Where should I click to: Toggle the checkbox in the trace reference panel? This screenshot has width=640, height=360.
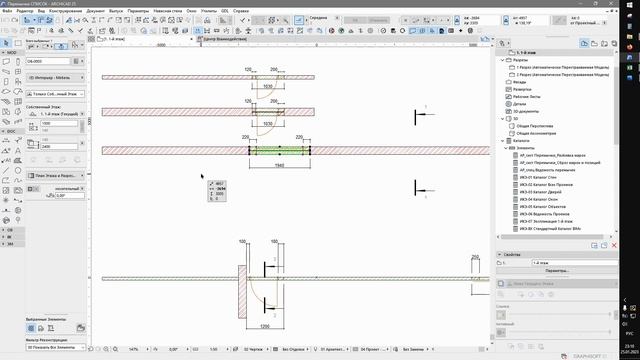point(501,283)
